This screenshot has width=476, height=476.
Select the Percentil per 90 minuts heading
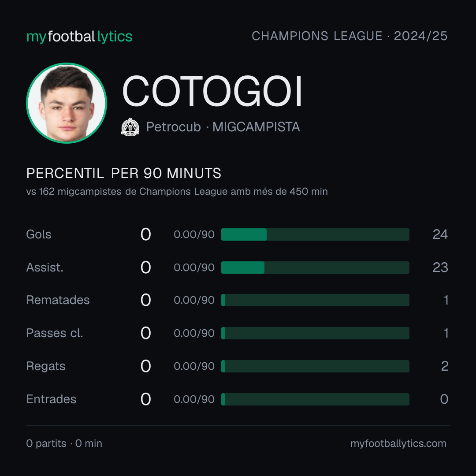click(x=124, y=173)
